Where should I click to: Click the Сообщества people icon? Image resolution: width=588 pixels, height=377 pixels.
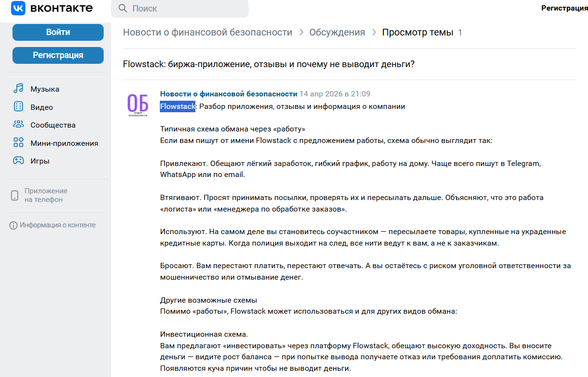coord(18,125)
